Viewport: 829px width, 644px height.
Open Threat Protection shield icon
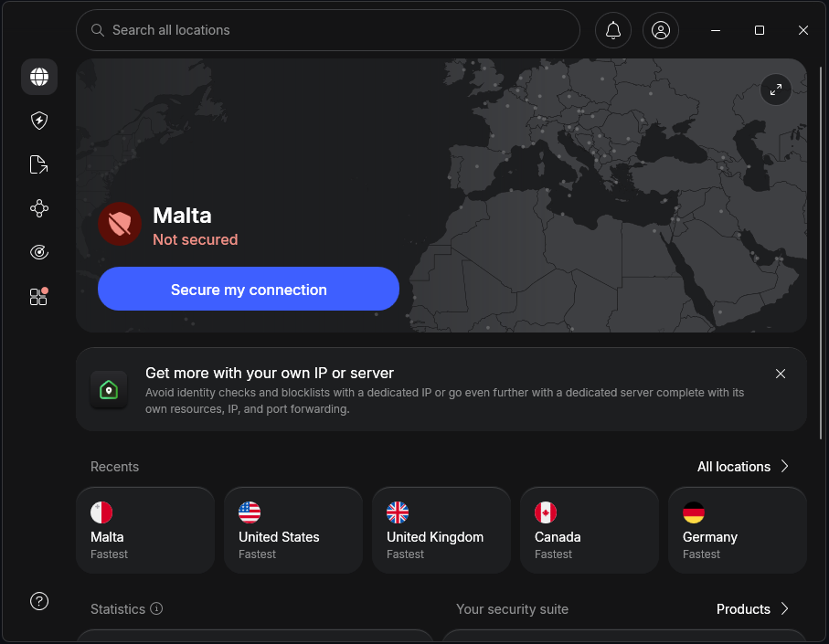point(39,121)
